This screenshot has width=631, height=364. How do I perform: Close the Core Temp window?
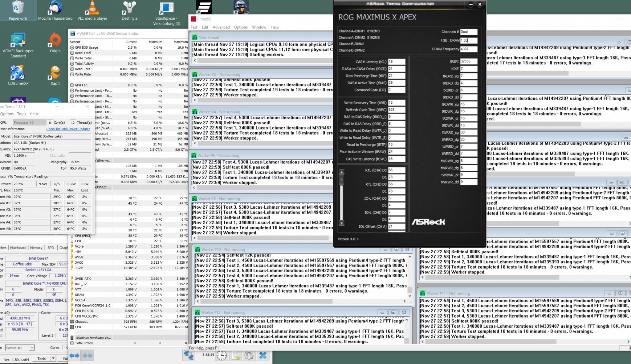[x=87, y=106]
